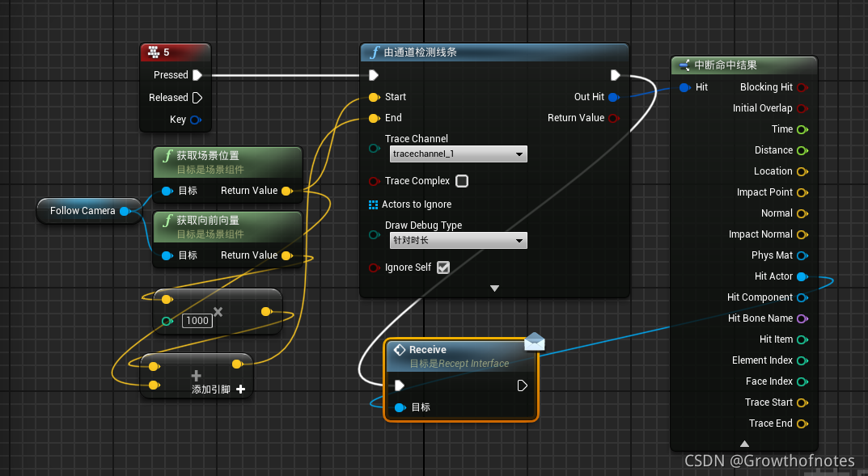Screen dimensions: 868x476
Task: Click the keyboard key icon on the 5 node
Action: [x=154, y=52]
